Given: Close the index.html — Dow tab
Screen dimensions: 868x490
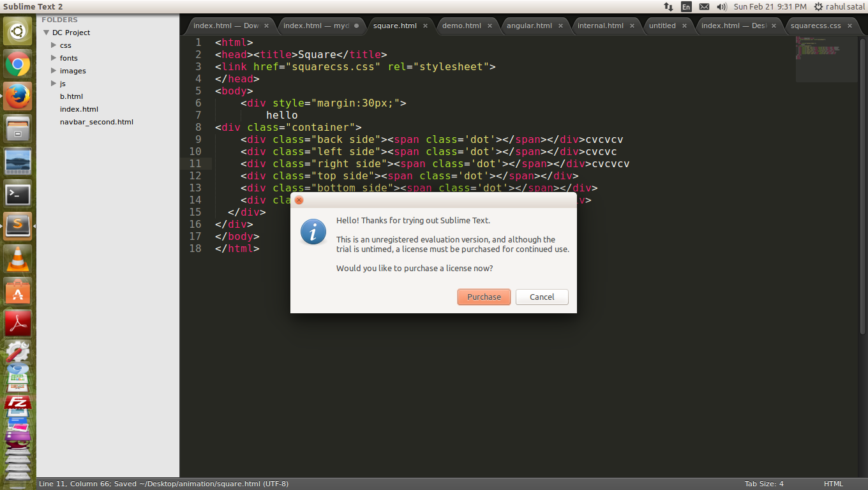Looking at the screenshot, I should (x=267, y=26).
